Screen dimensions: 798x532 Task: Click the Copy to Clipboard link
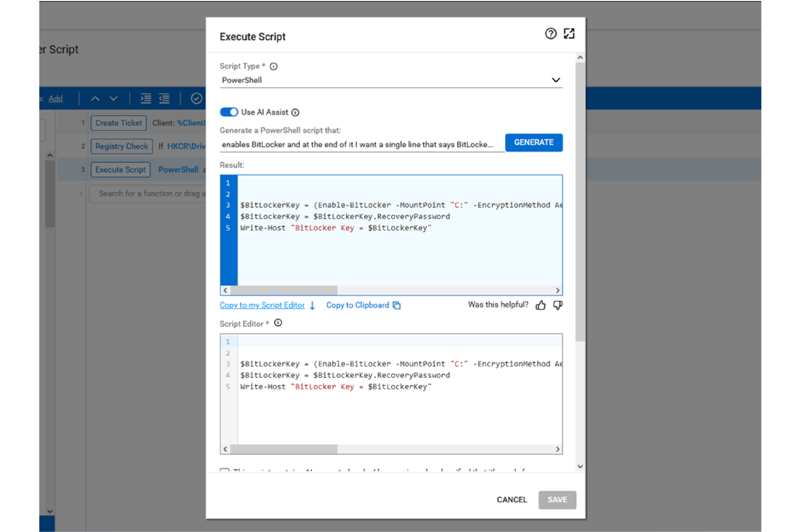click(357, 305)
